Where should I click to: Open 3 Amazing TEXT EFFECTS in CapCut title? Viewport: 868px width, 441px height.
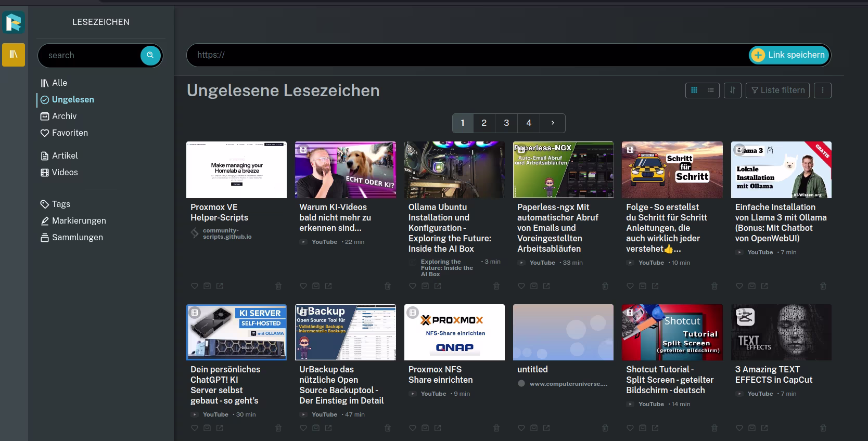pyautogui.click(x=774, y=374)
